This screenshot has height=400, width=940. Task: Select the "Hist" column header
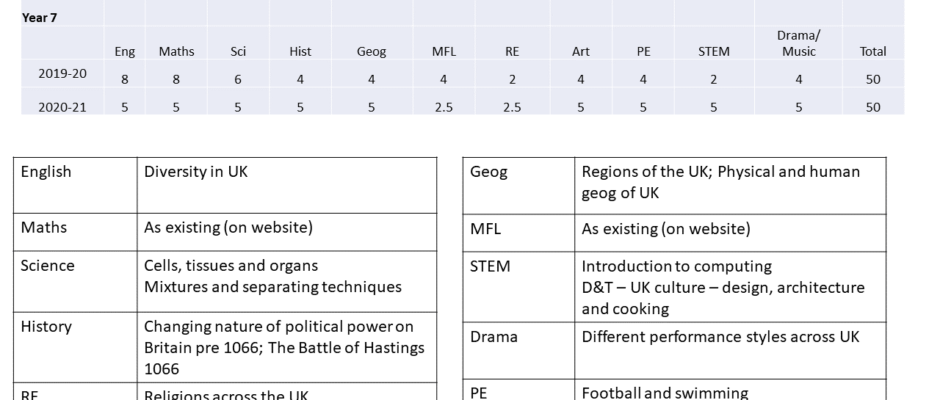point(299,51)
